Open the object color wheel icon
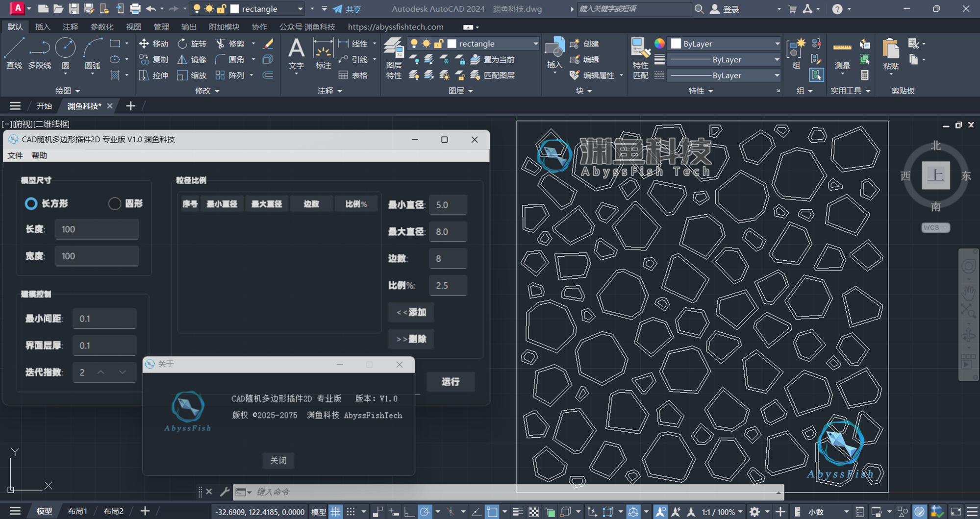The height and width of the screenshot is (519, 980). coord(659,44)
